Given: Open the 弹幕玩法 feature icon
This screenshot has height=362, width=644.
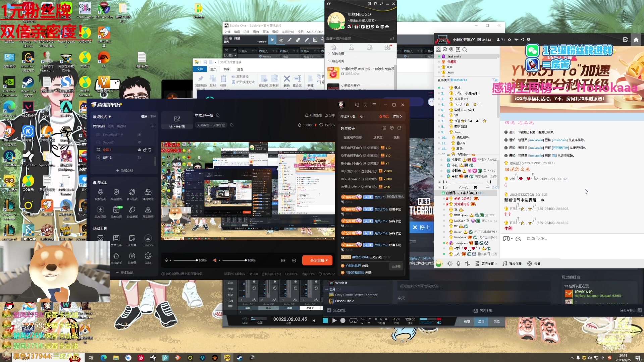Looking at the screenshot, I should pos(148,194).
